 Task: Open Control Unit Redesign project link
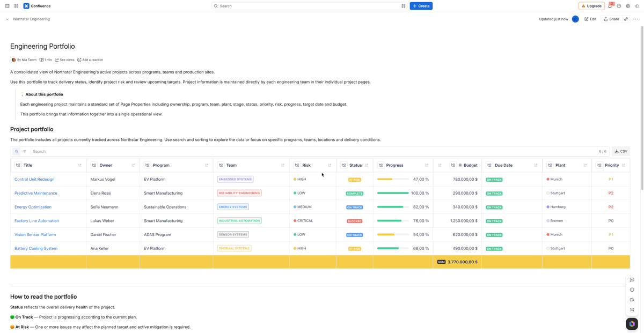coord(34,180)
